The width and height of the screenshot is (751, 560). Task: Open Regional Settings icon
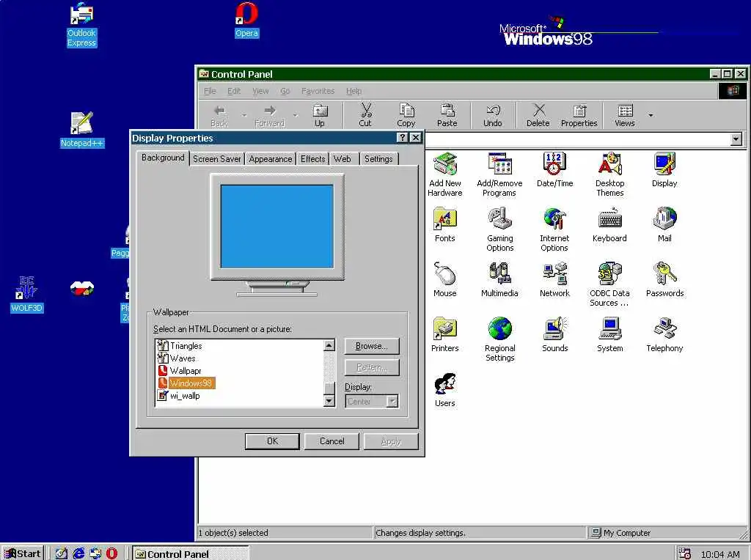tap(499, 339)
